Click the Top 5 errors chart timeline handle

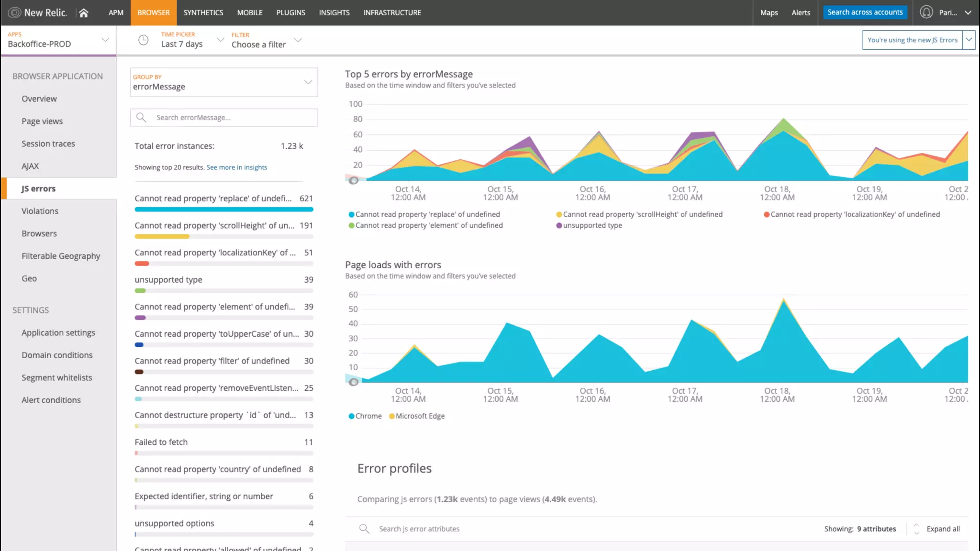pyautogui.click(x=354, y=180)
